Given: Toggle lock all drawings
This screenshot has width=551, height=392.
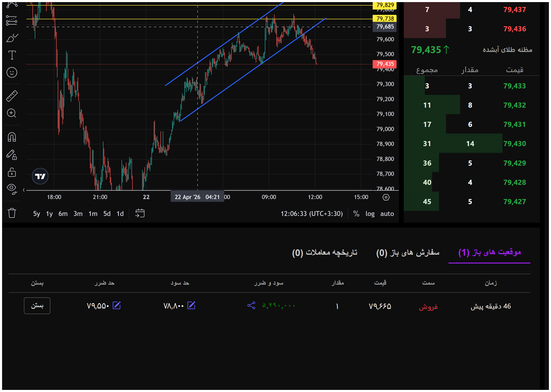Looking at the screenshot, I should tap(12, 172).
